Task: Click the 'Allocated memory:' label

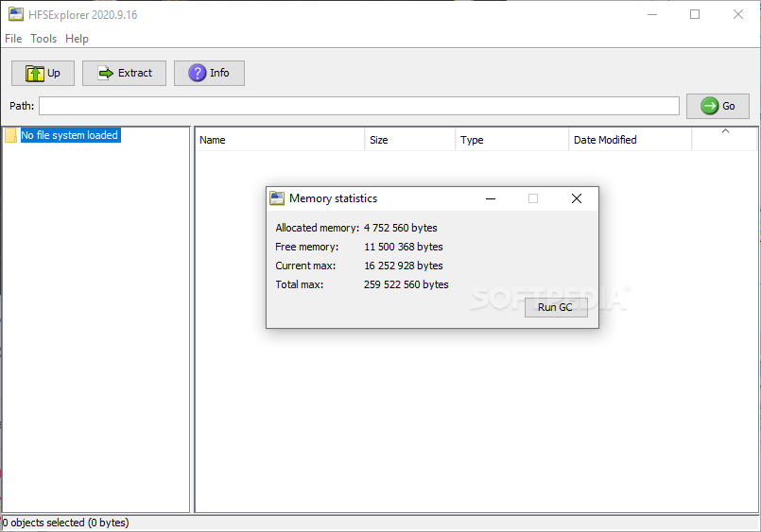Action: tap(318, 228)
